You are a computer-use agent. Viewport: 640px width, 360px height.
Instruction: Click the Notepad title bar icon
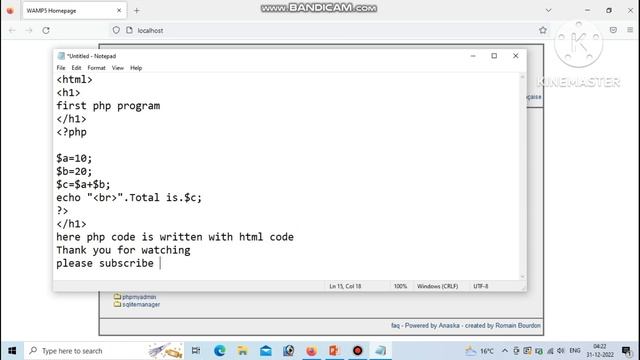[x=61, y=56]
